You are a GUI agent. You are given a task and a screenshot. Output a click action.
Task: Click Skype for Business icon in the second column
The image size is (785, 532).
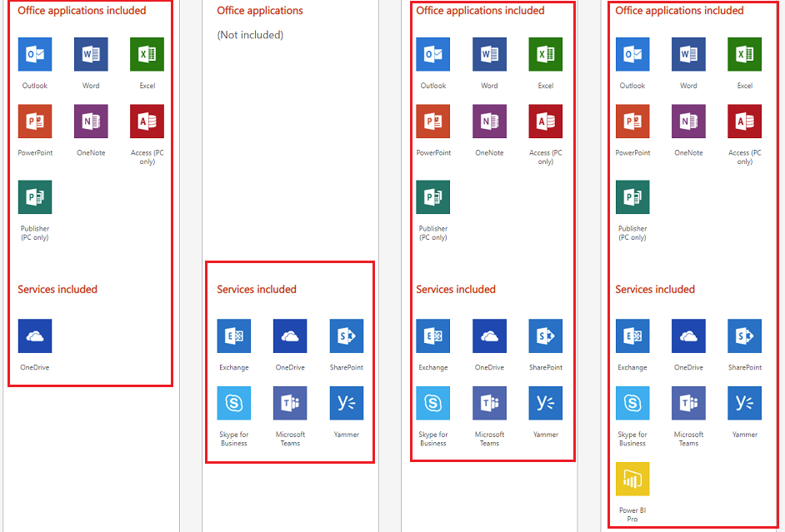pos(234,403)
